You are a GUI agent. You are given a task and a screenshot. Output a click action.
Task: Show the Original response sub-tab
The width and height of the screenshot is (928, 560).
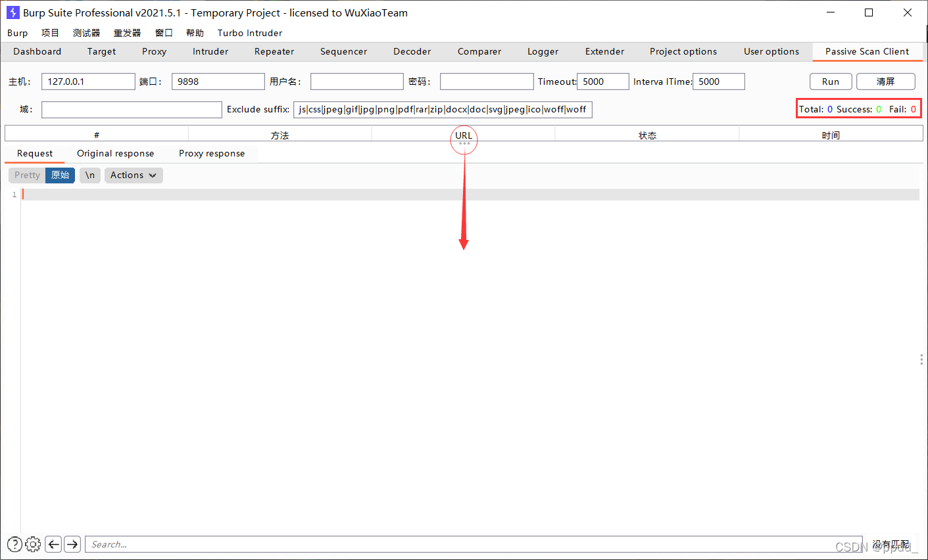(116, 153)
